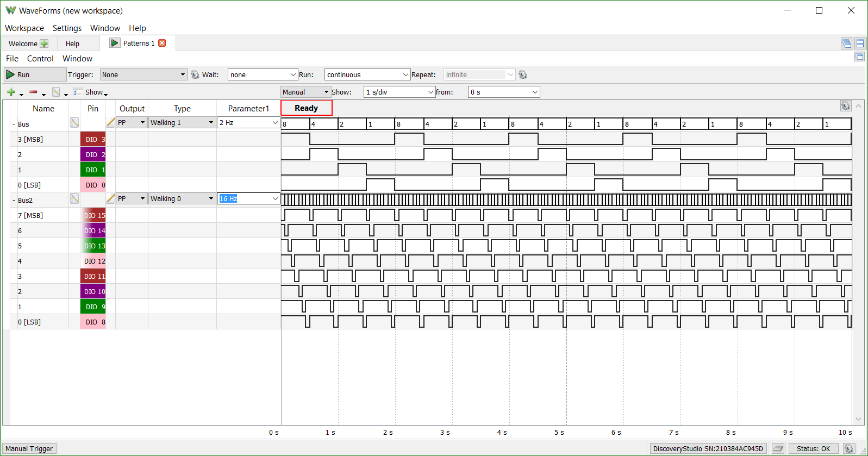
Task: Click the cascade windows icon
Action: point(847,43)
